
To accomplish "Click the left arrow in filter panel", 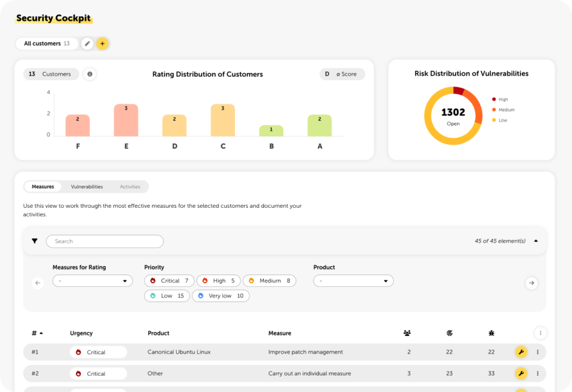I will [38, 283].
